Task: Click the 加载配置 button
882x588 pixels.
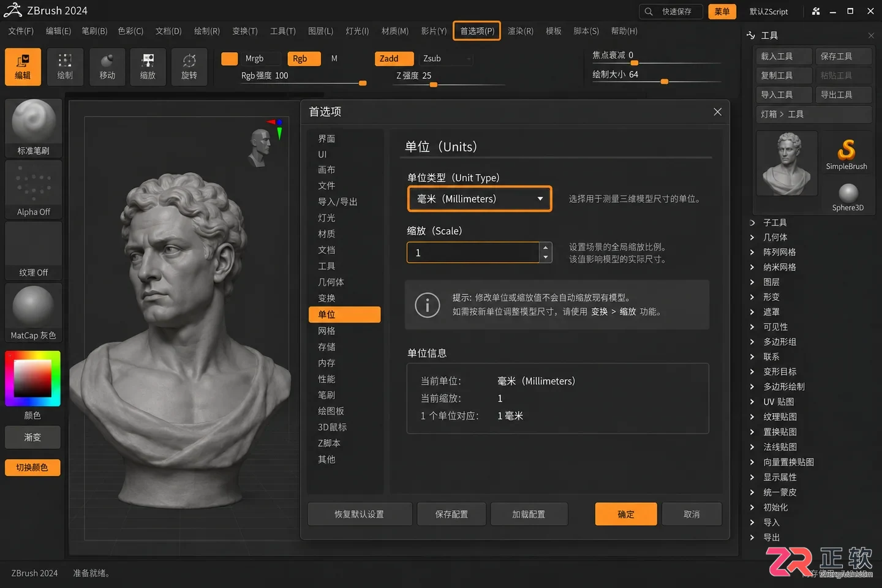Action: pos(529,514)
